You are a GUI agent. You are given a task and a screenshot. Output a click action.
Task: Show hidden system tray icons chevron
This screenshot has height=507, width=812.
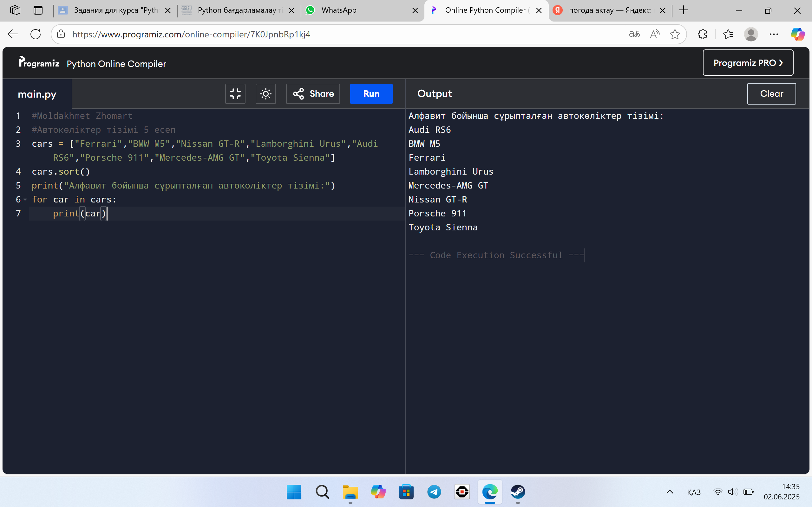click(x=670, y=492)
